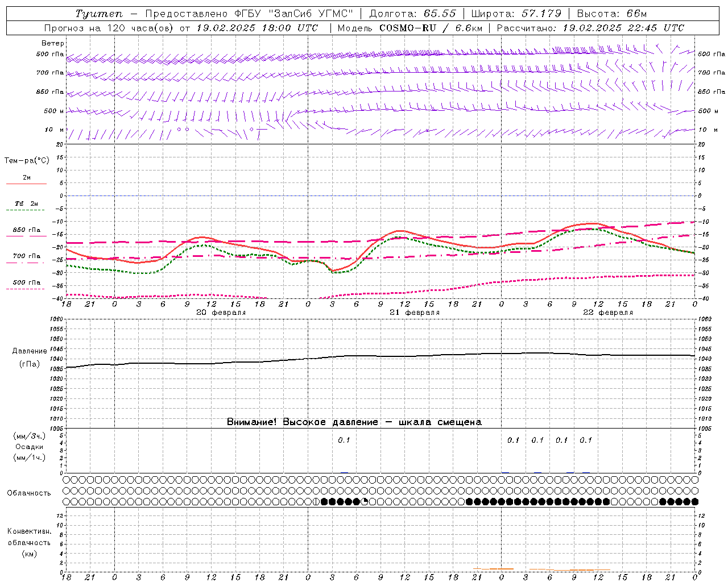The height and width of the screenshot is (582, 728).
Task: Click the "Высота: 66м" header value
Action: click(612, 14)
